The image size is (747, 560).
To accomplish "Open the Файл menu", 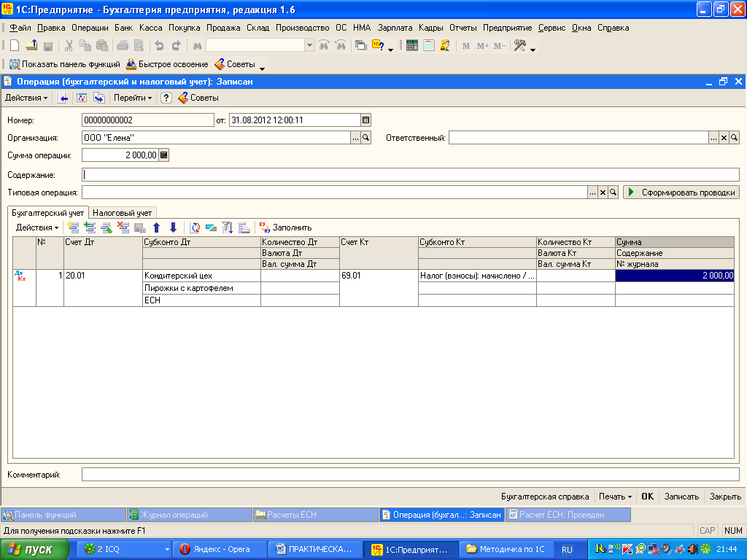I will (20, 28).
